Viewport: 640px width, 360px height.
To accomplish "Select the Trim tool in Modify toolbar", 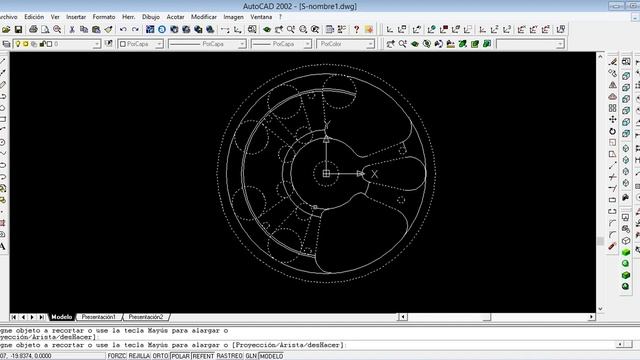I will [x=613, y=177].
